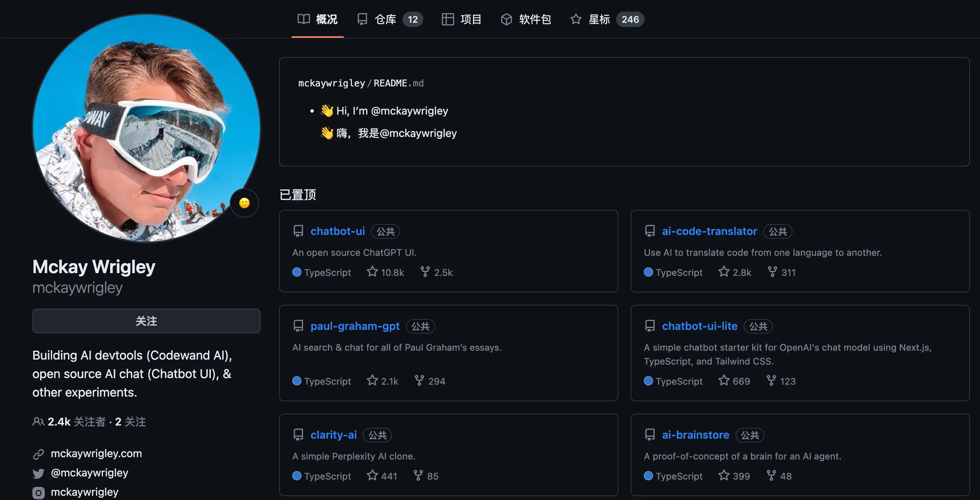The width and height of the screenshot is (980, 500).
Task: Open the chatbot-ui-lite repository
Action: 699,326
